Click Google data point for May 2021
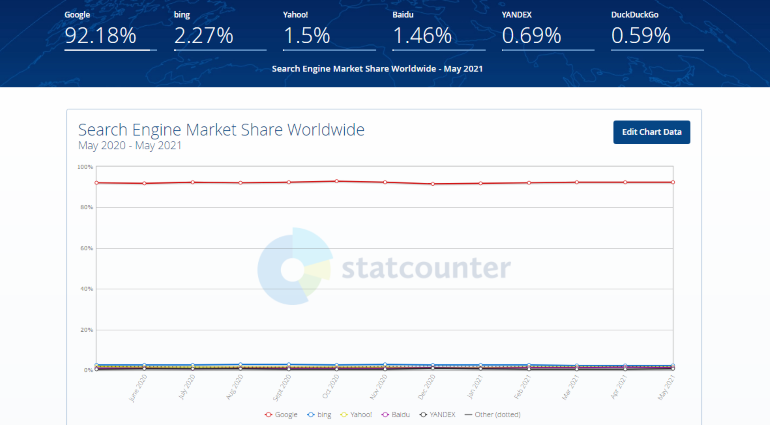This screenshot has height=425, width=770. pos(673,182)
